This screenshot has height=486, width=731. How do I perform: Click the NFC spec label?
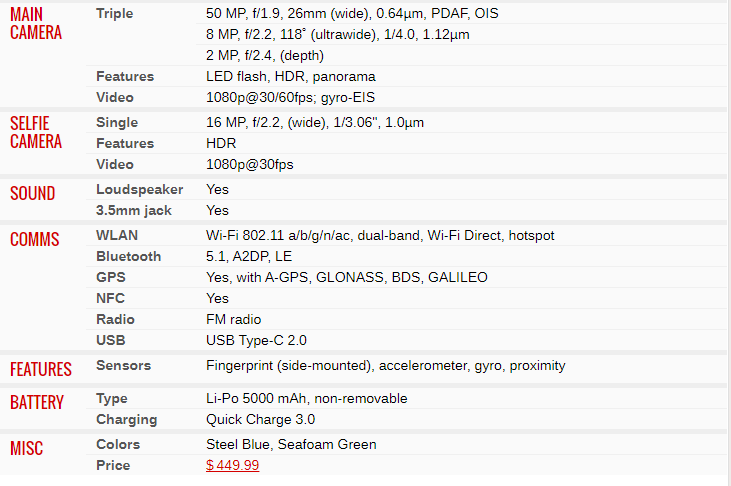pos(110,298)
